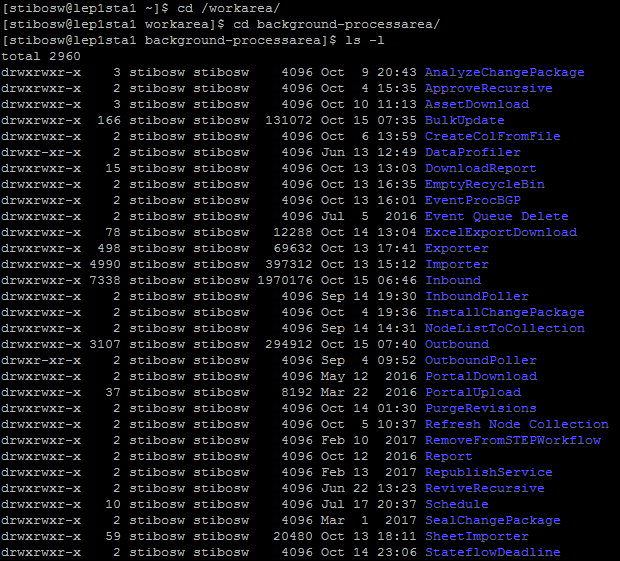Click the EventProcBGP directory name
The image size is (620, 561).
pyautogui.click(x=473, y=200)
